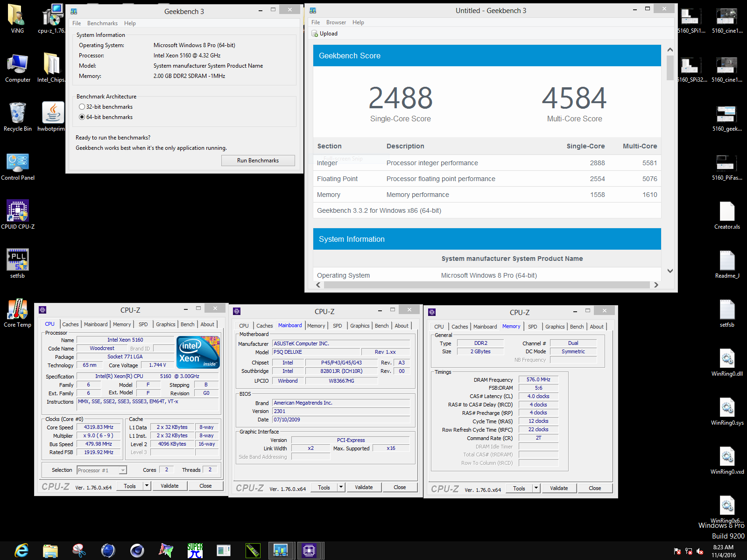This screenshot has width=747, height=560.
Task: Open the Super Pi taskbar icon
Action: click(x=195, y=551)
